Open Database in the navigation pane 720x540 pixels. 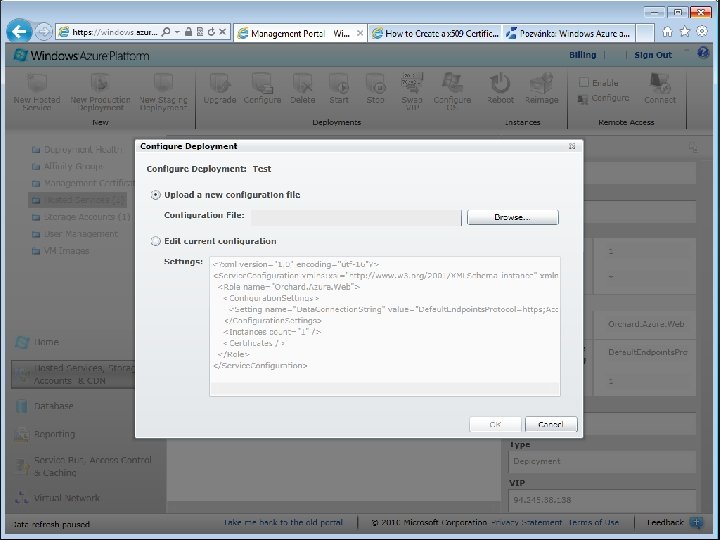(44, 406)
